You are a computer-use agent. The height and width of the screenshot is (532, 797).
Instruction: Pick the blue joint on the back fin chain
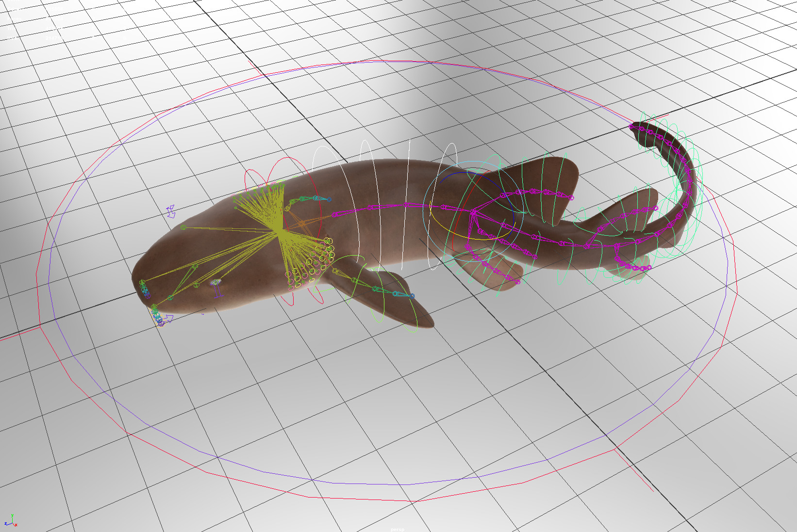click(x=329, y=199)
